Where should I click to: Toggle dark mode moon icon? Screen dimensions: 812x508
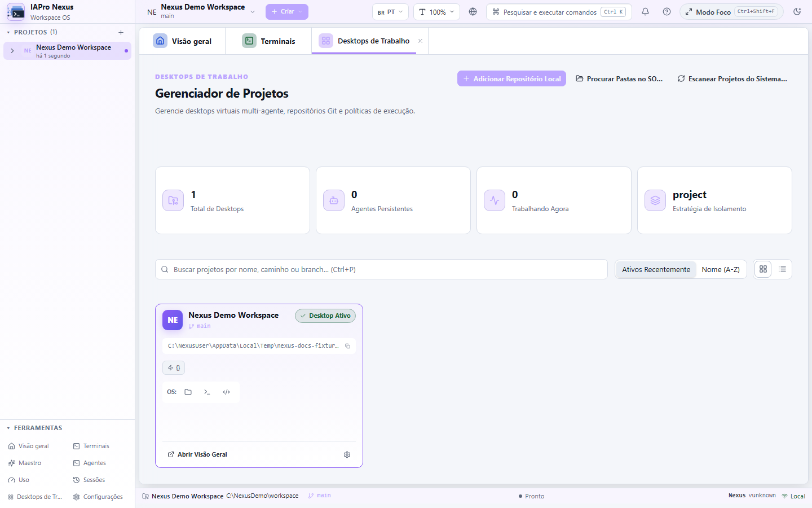[797, 12]
